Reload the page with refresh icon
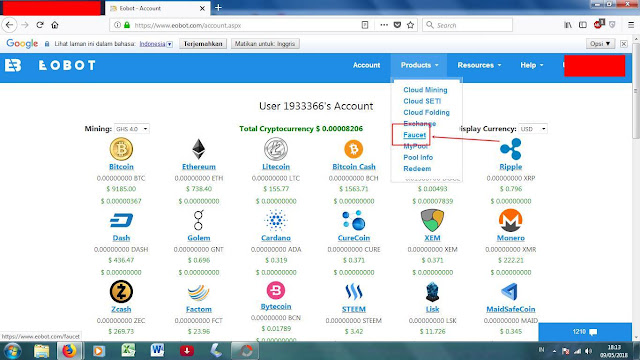This screenshot has height=360, width=640. pos(40,25)
